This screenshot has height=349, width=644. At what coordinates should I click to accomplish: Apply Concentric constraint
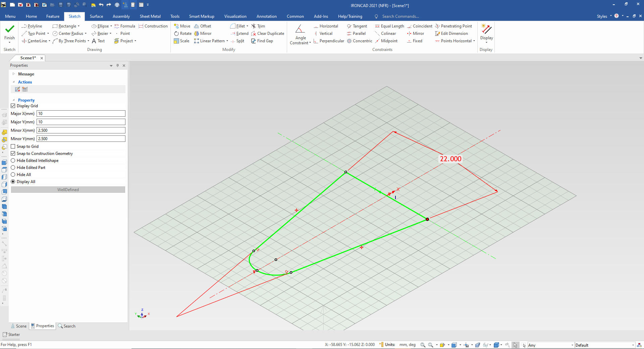[359, 41]
